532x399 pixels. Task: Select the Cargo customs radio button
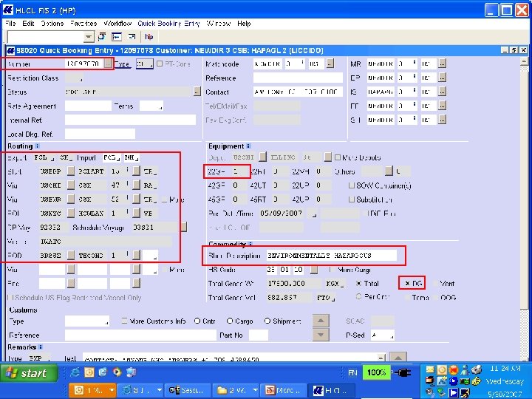point(230,321)
